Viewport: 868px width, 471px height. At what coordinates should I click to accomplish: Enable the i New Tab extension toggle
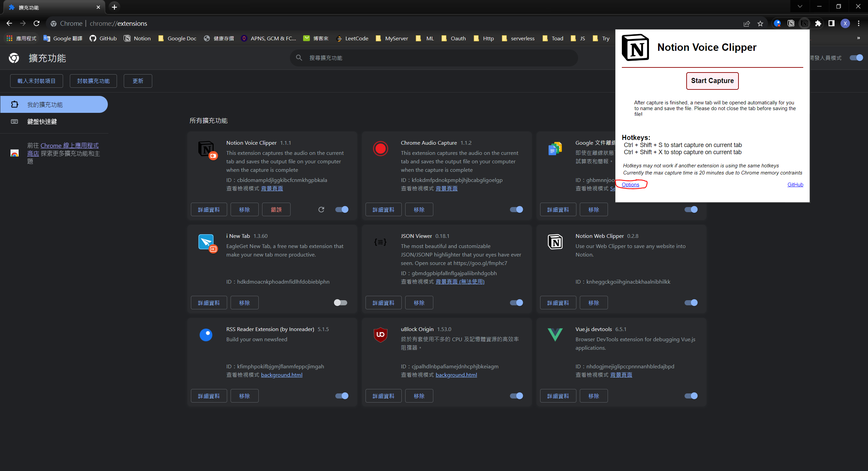coord(340,303)
